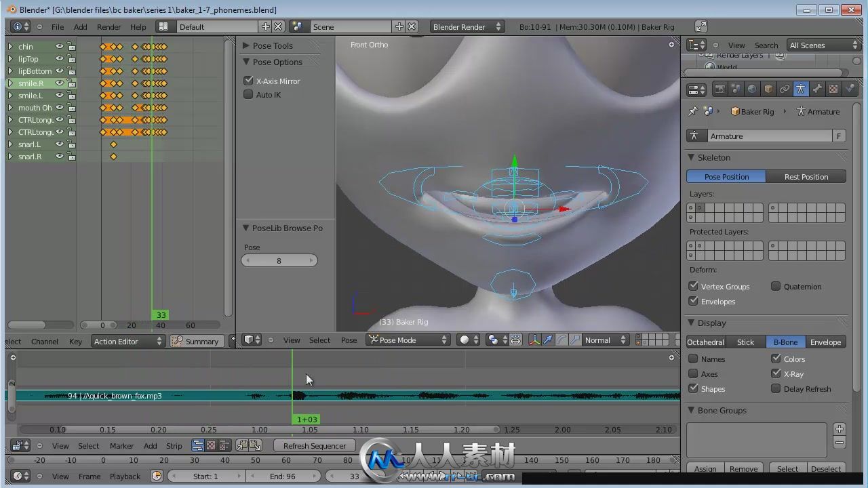Collapse the Pose Options panel
This screenshot has width=868, height=488.
coord(247,62)
